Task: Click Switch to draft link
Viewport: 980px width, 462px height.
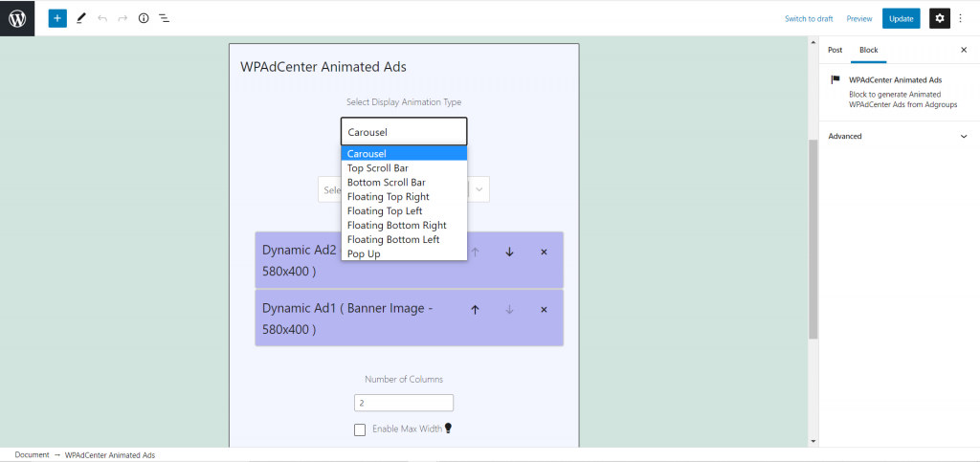Action: [809, 19]
